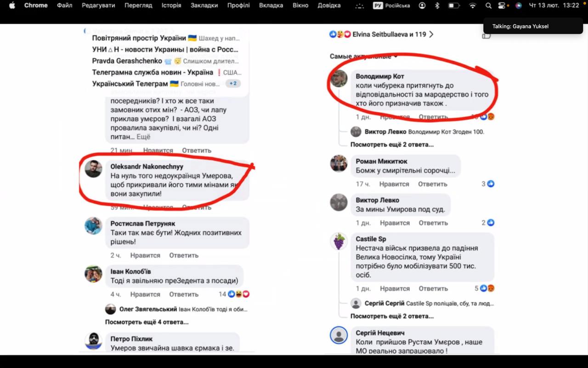Open Spotlight search magnifier icon
Image resolution: width=588 pixels, height=368 pixels.
click(x=488, y=6)
